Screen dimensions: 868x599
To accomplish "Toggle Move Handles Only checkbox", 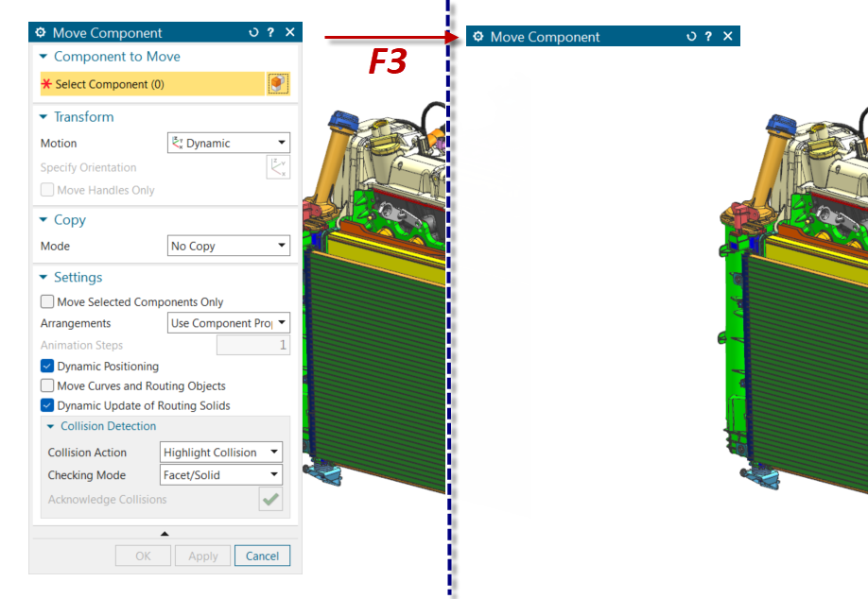I will coord(47,190).
